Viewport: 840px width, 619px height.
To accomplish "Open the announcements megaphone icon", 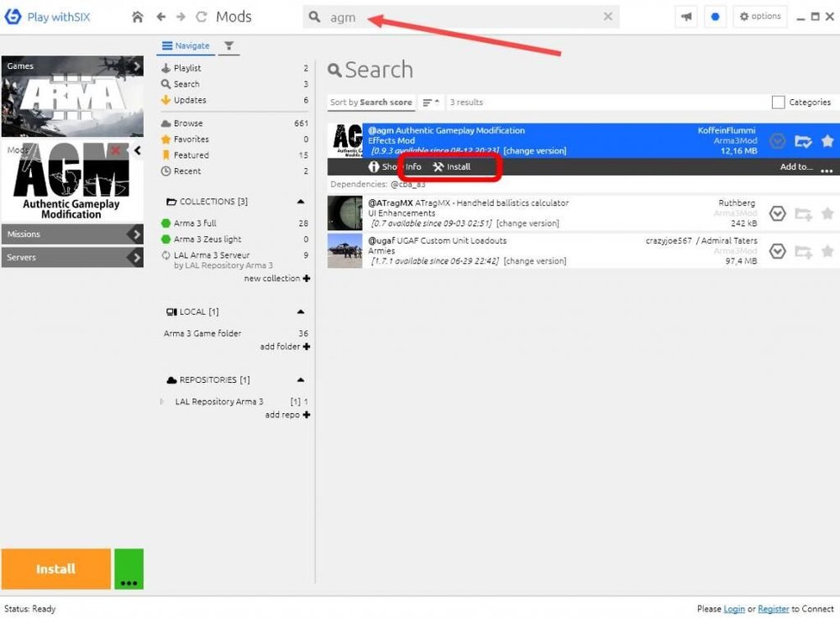I will coord(686,17).
